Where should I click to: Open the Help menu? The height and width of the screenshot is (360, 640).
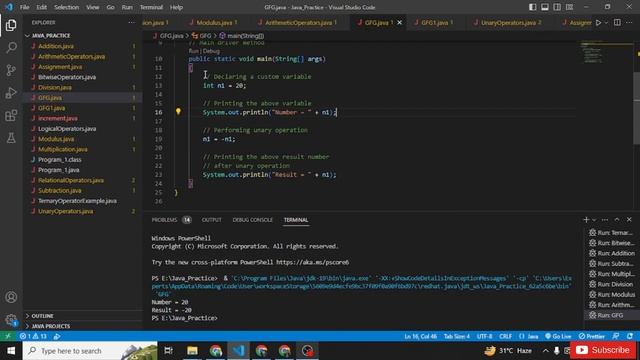[176, 7]
